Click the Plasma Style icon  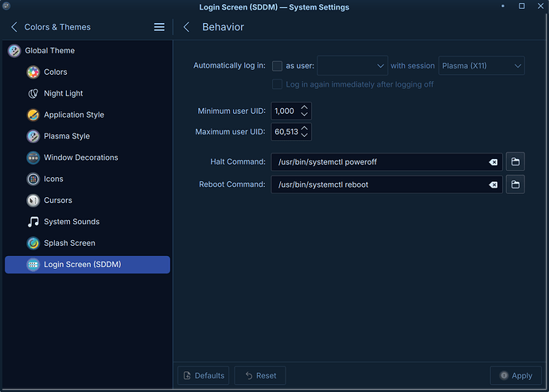(x=33, y=136)
